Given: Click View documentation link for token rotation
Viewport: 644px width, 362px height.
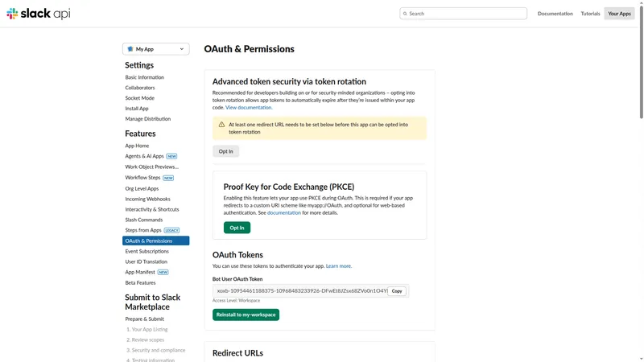Looking at the screenshot, I should coord(249,108).
